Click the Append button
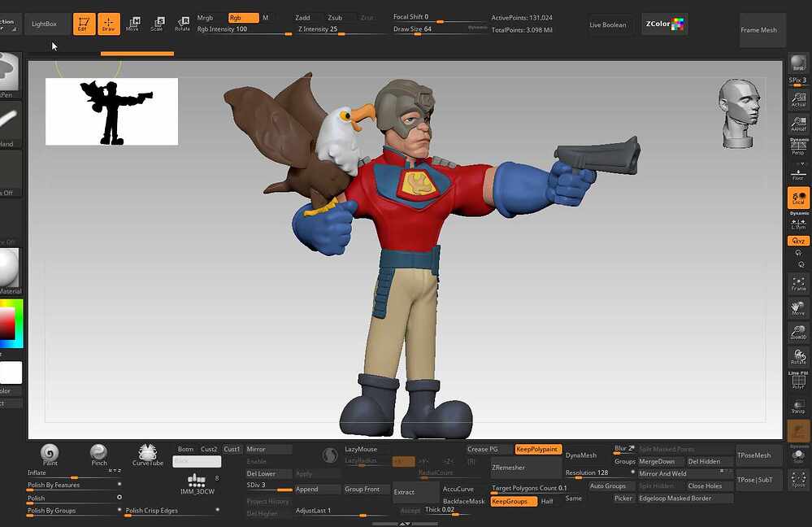 click(317, 489)
